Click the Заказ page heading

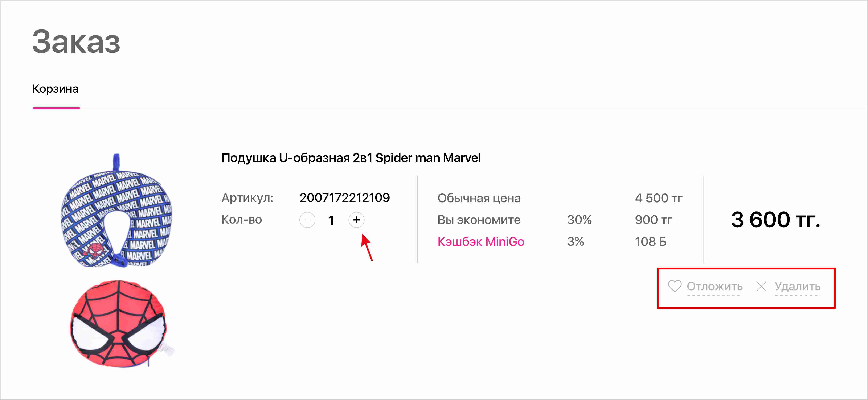point(76,42)
